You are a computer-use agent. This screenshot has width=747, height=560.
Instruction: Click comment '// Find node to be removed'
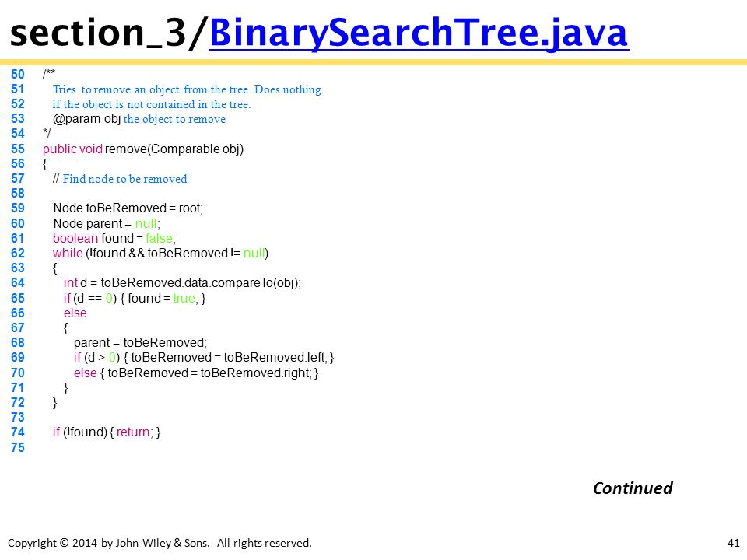pos(120,179)
